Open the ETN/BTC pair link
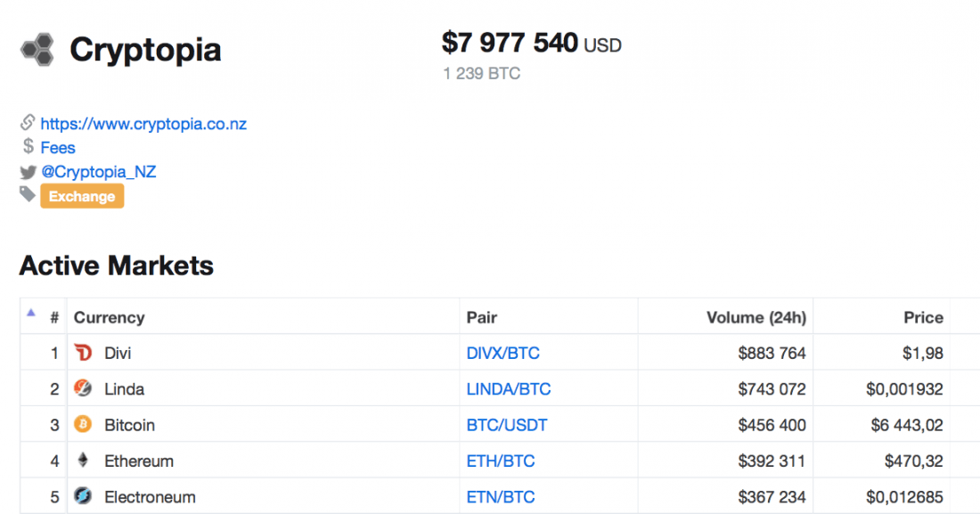The height and width of the screenshot is (514, 980). point(501,497)
